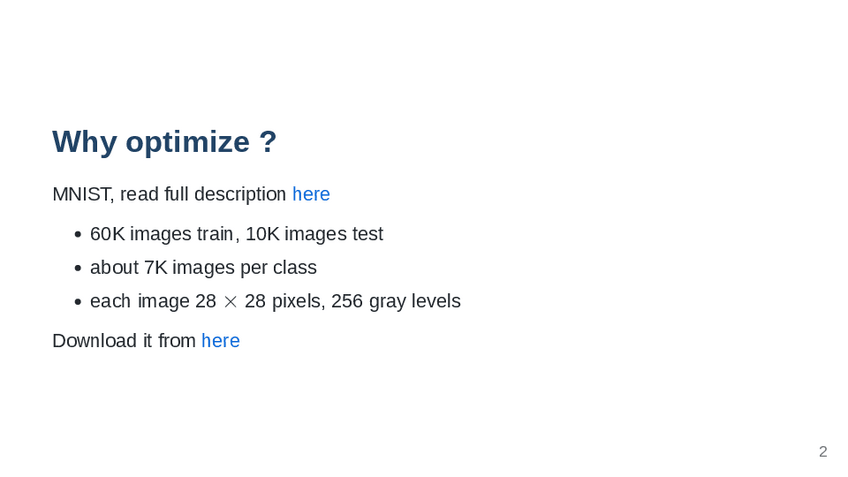Click the bullet dot before "60K images train"
The height and width of the screenshot is (477, 848).
77,235
